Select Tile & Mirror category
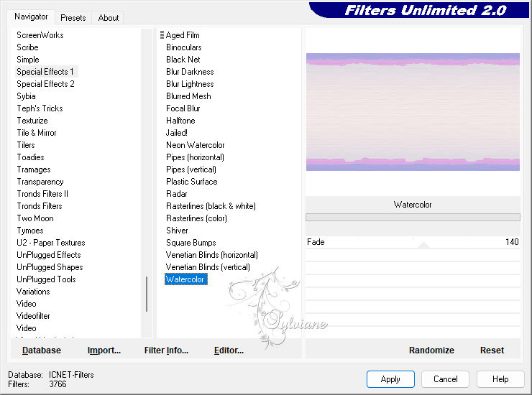This screenshot has height=395, width=532. (x=37, y=133)
